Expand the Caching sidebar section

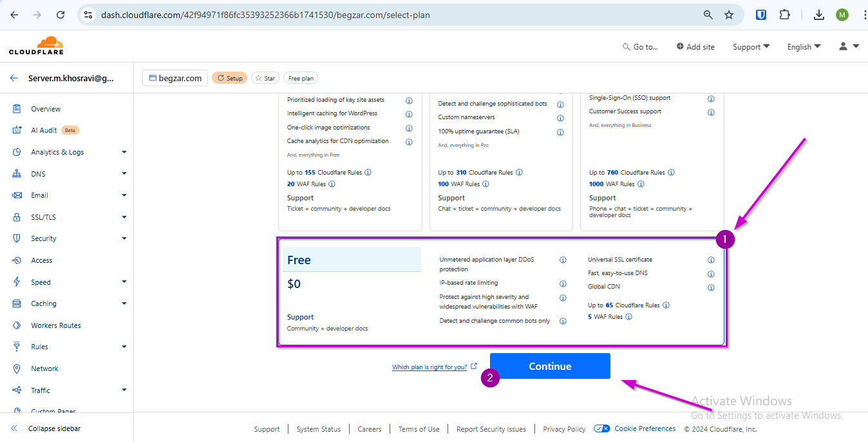pos(124,303)
